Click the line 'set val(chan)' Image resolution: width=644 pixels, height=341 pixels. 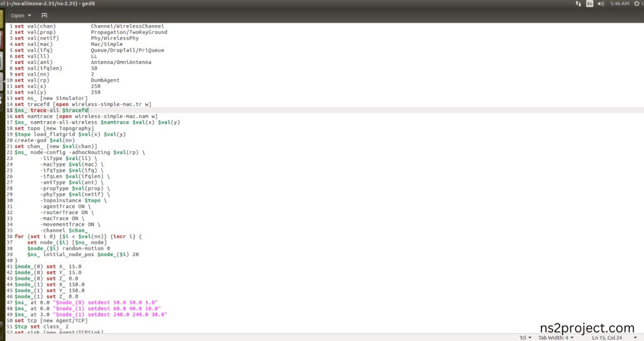click(x=35, y=26)
